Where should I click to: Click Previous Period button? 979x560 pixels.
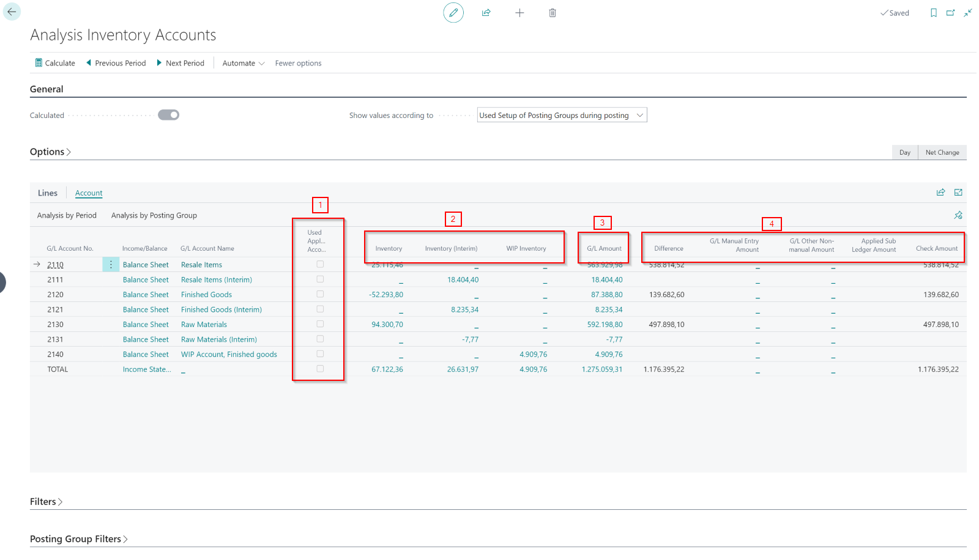tap(116, 63)
